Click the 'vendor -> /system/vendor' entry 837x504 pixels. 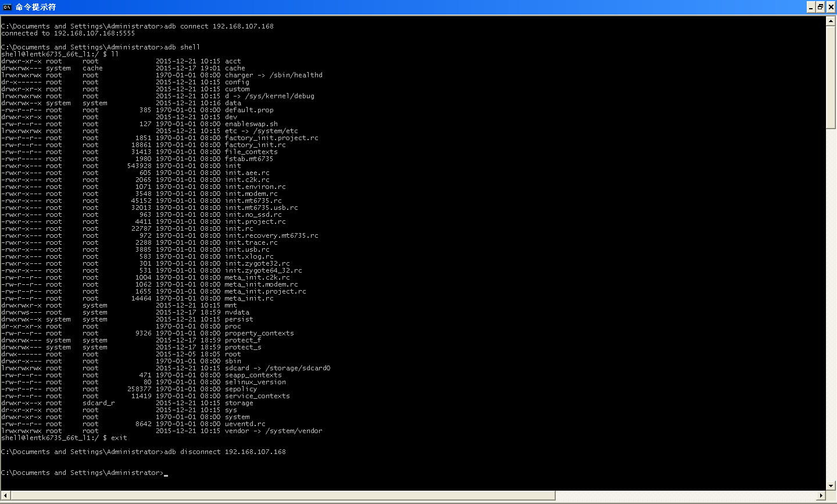point(274,431)
